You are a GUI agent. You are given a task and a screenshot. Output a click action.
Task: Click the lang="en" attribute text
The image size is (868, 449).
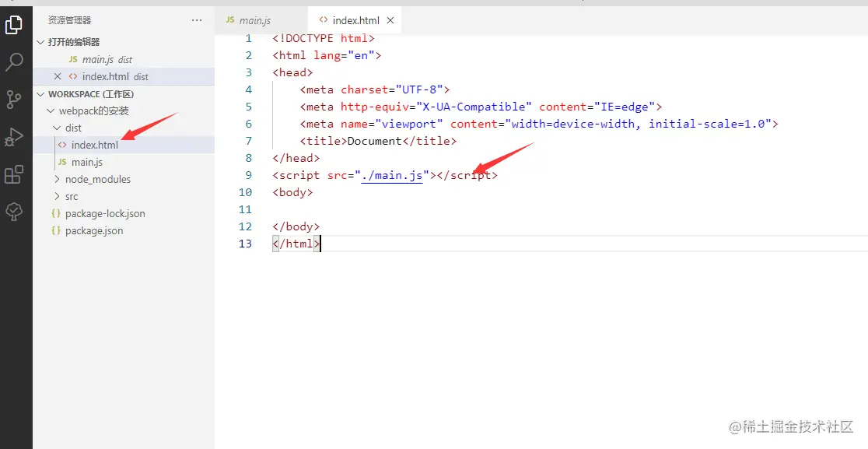pos(345,56)
